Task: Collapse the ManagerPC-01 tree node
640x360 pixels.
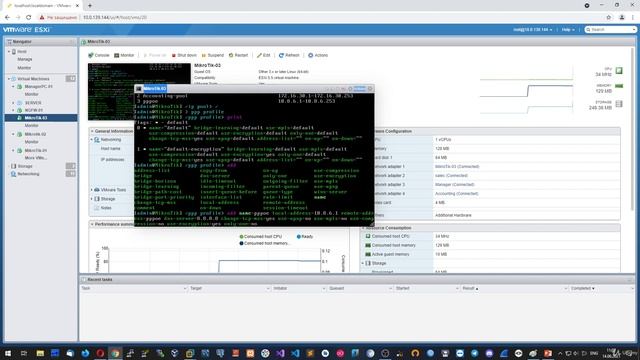Action: pyautogui.click(x=13, y=87)
